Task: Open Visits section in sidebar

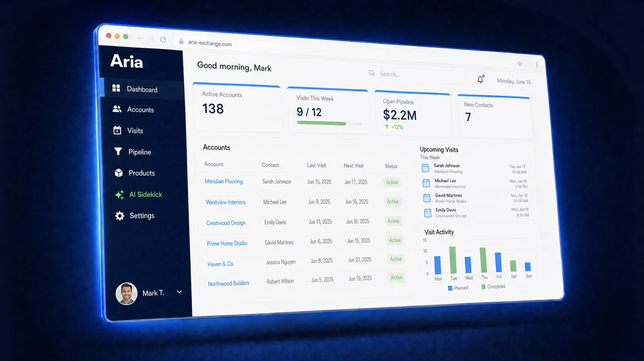Action: coord(135,130)
